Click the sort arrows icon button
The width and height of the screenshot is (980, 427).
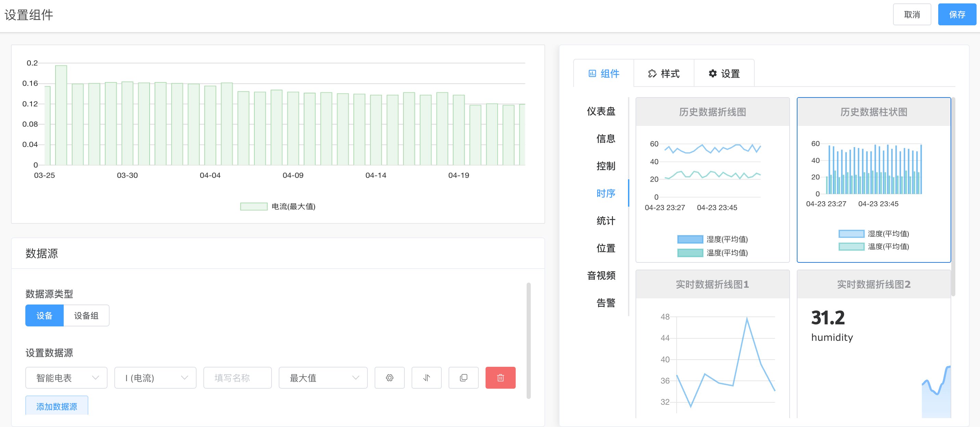pos(426,378)
